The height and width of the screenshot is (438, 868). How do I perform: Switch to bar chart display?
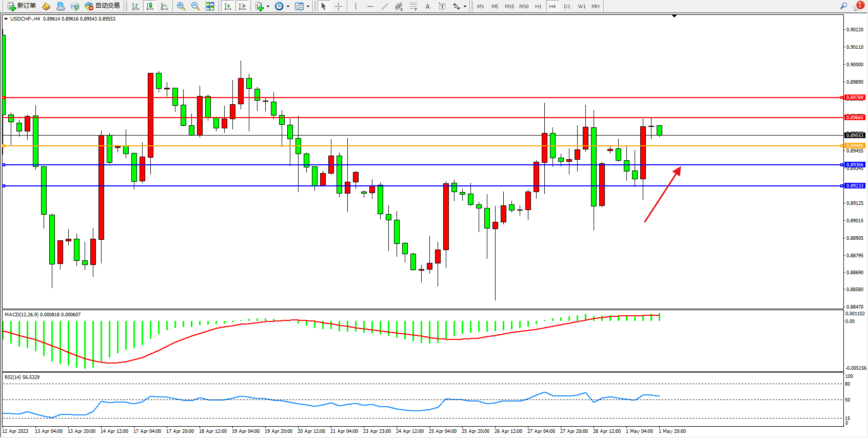pos(135,6)
